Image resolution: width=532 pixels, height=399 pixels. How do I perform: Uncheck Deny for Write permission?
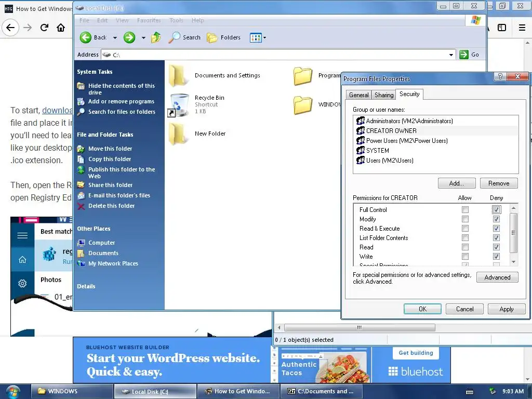[x=496, y=257]
